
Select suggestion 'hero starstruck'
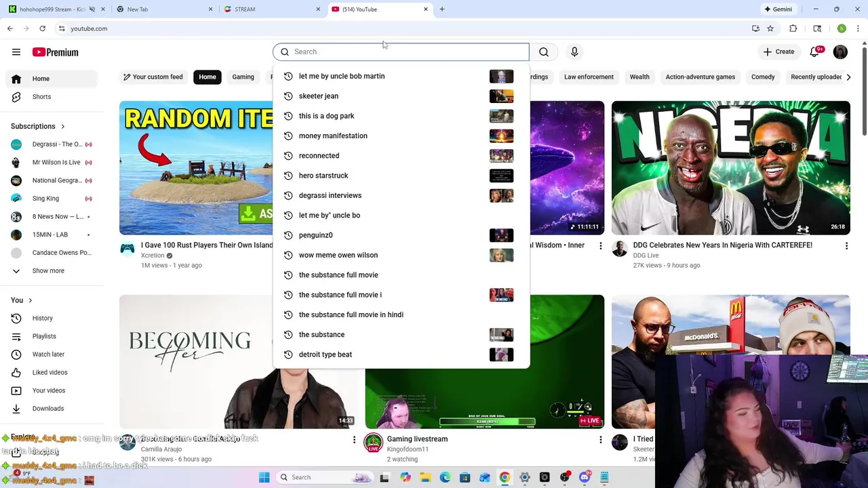click(401, 176)
